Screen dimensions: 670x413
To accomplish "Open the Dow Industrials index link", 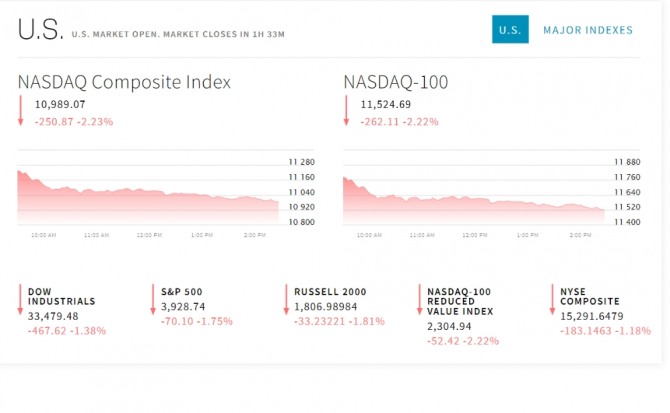I will (x=61, y=295).
